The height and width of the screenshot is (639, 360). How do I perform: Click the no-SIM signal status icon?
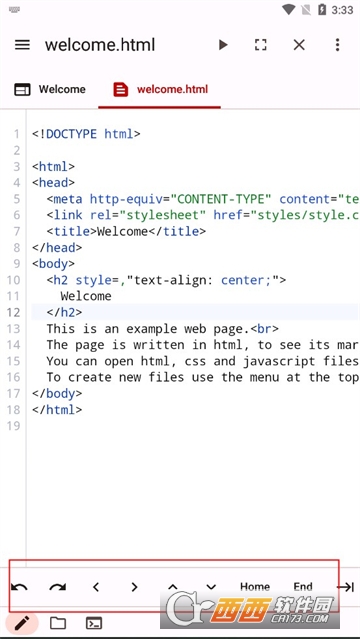[x=306, y=10]
